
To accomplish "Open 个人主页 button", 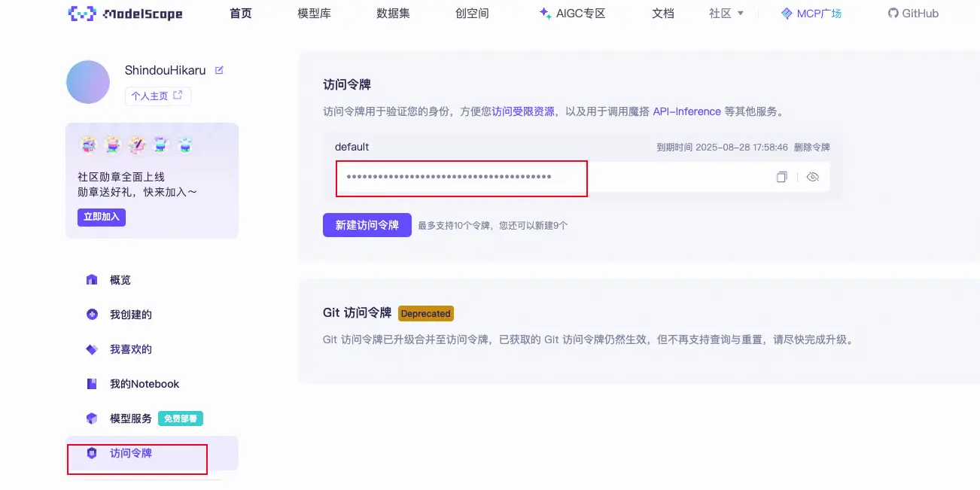I will (x=157, y=96).
